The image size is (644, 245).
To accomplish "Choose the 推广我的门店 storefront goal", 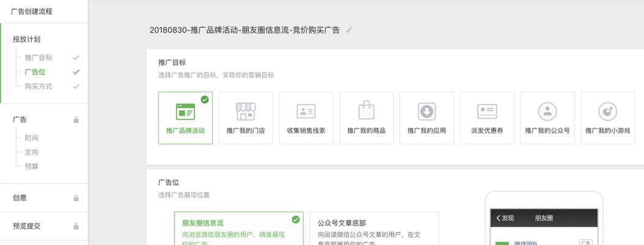I will pyautogui.click(x=246, y=118).
